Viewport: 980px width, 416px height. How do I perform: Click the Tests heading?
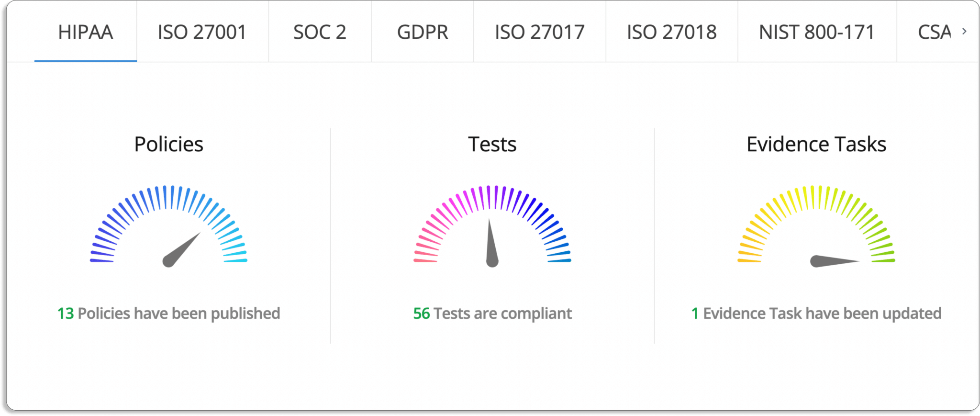492,144
